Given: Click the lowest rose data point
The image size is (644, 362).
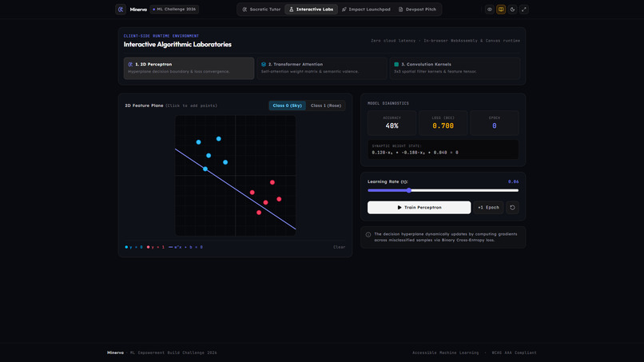Looking at the screenshot, I should (x=259, y=213).
